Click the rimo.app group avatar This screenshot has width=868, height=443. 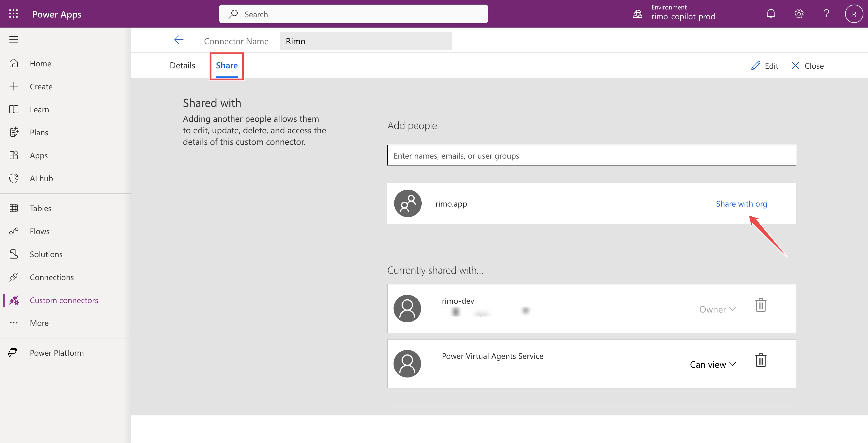408,203
